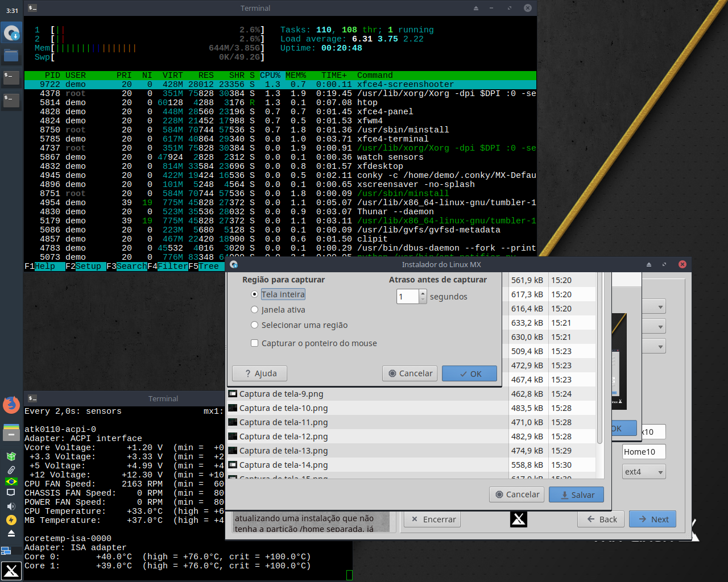Switch to the file manager folder taskbar icon
This screenshot has height=582, width=728.
tap(11, 55)
